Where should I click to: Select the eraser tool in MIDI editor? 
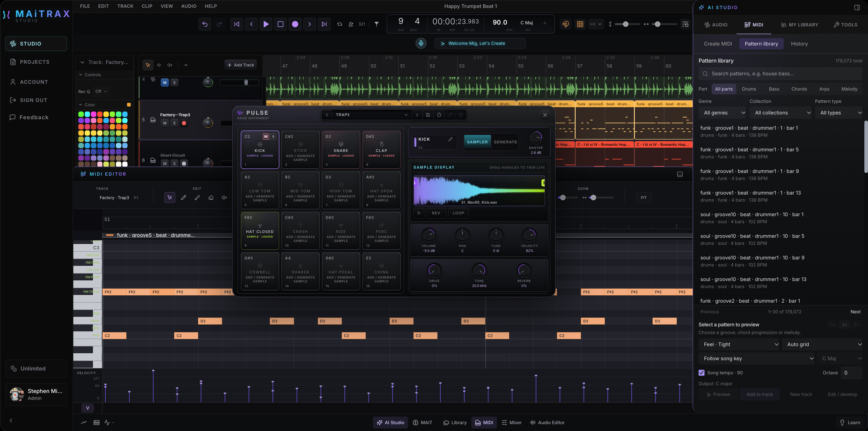click(x=211, y=198)
